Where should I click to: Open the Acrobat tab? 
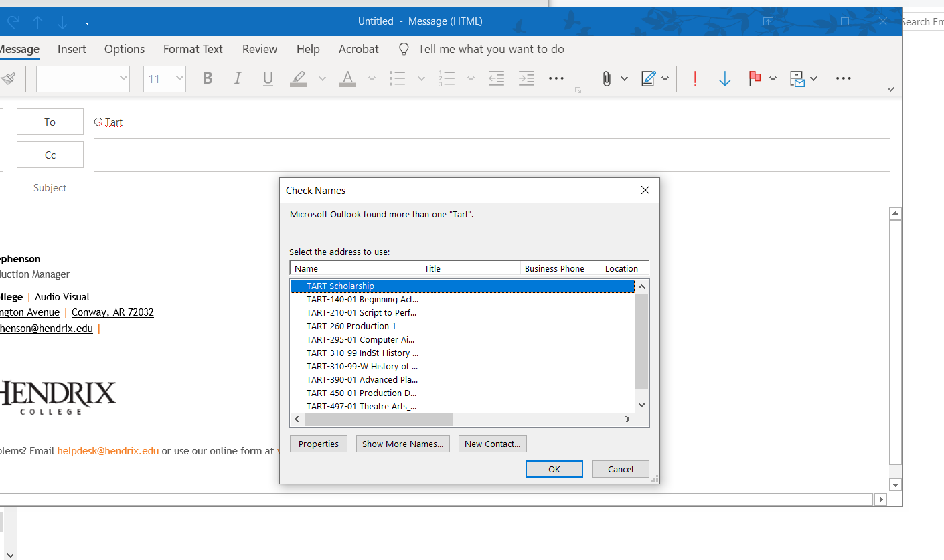[x=359, y=49]
